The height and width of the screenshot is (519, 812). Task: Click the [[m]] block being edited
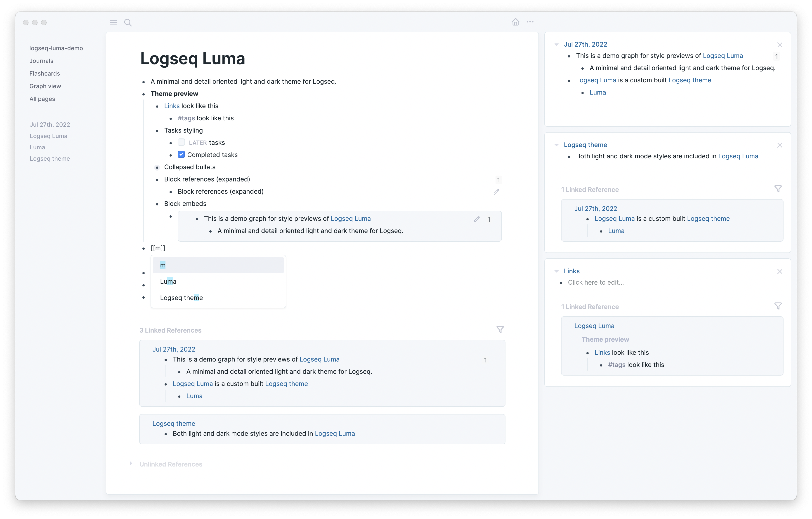pyautogui.click(x=158, y=248)
